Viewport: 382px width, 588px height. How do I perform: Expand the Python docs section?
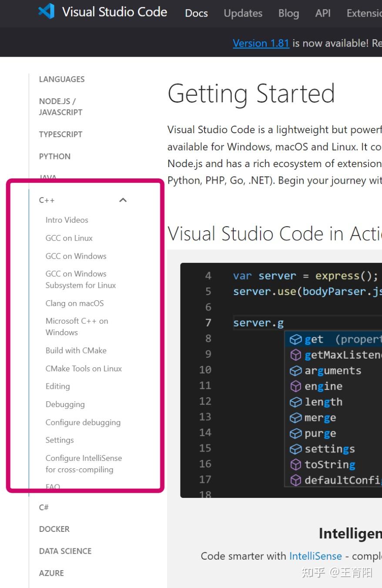click(55, 156)
